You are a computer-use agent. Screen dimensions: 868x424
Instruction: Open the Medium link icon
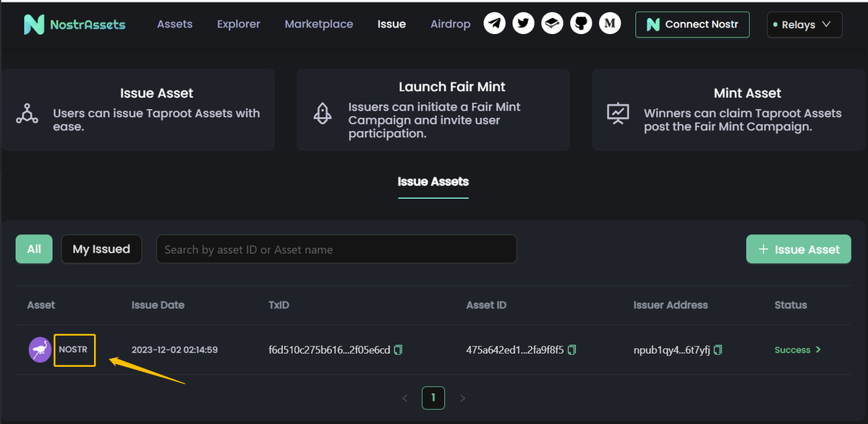(x=610, y=24)
